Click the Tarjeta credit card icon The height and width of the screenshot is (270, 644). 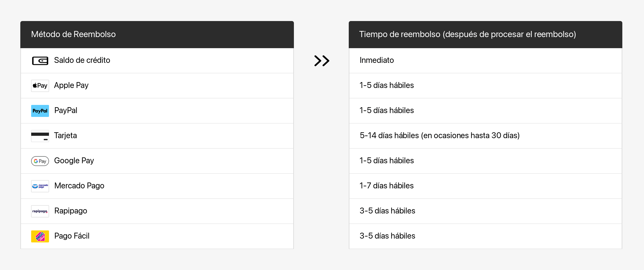40,136
